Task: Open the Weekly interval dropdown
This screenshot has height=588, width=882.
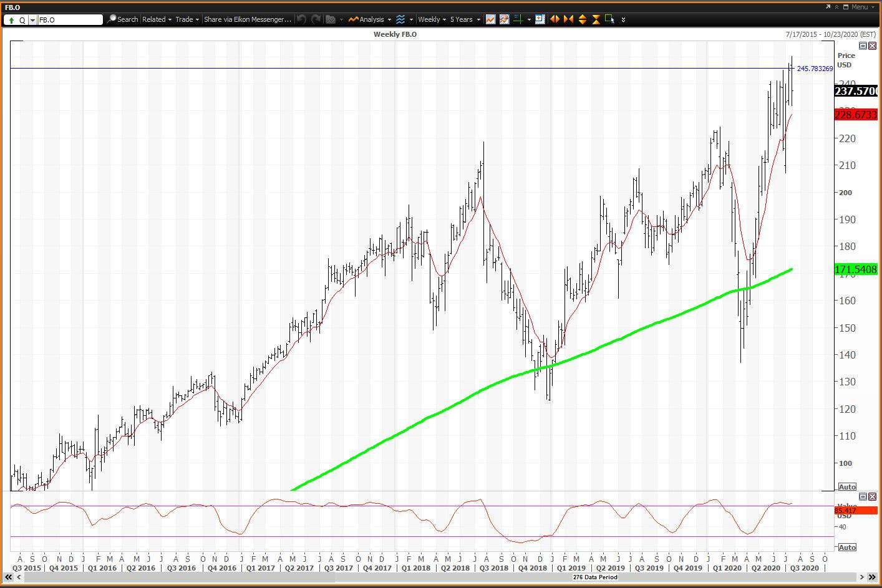Action: click(432, 19)
